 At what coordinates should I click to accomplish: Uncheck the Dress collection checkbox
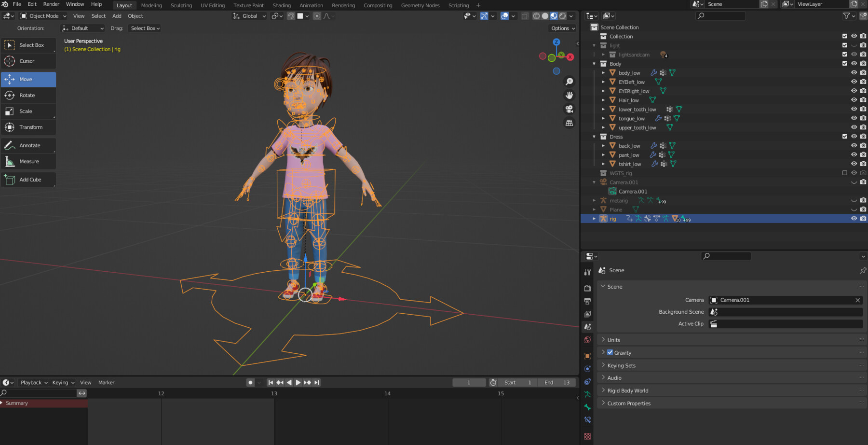tap(844, 137)
